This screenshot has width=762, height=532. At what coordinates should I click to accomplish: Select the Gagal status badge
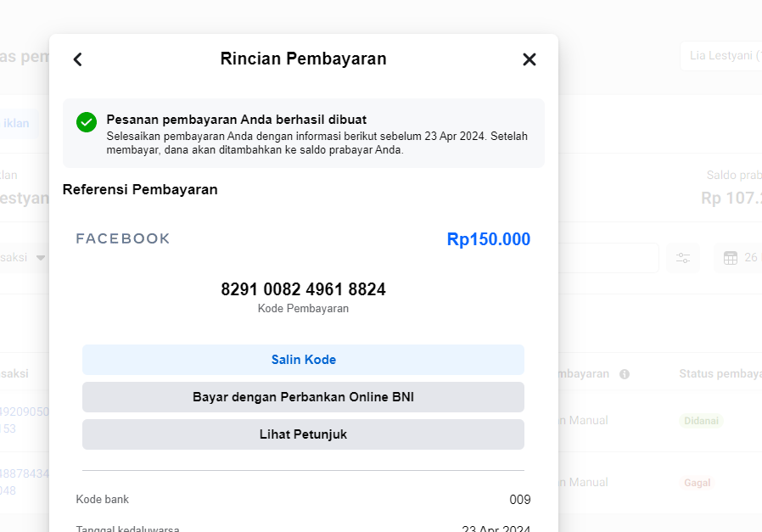(698, 483)
